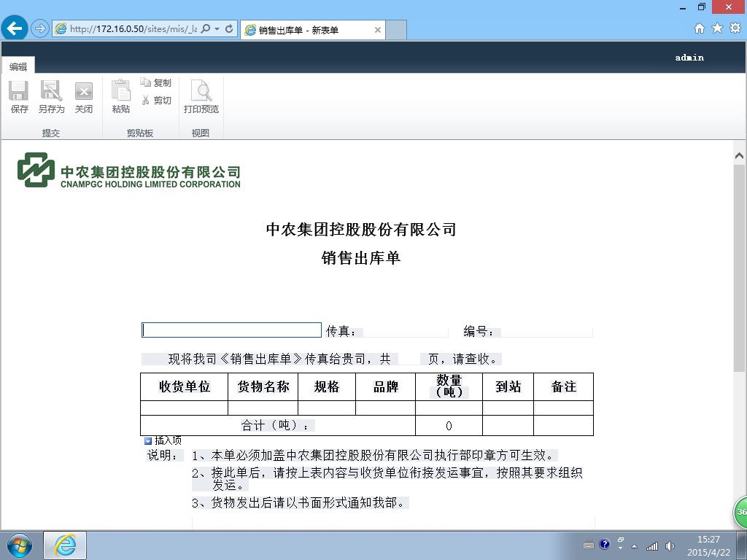This screenshot has width=747, height=560.
Task: Click the 销售出库单 form title
Action: click(360, 257)
